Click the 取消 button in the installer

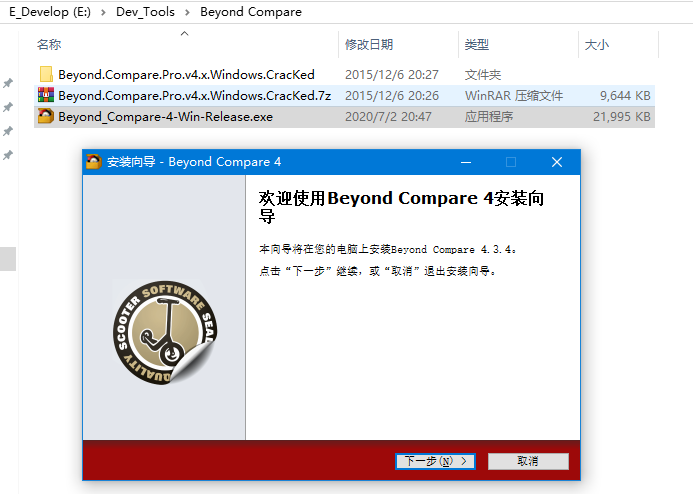pos(528,461)
